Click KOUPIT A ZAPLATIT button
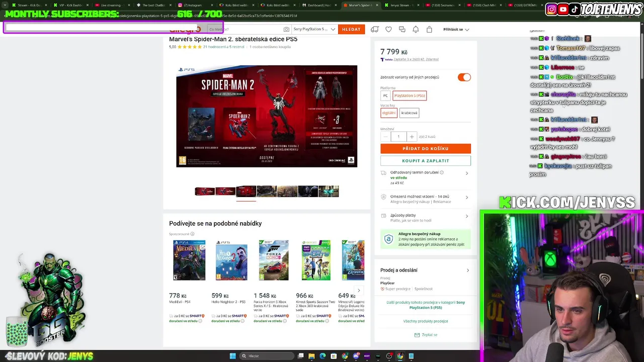644x362 pixels. pos(426,161)
